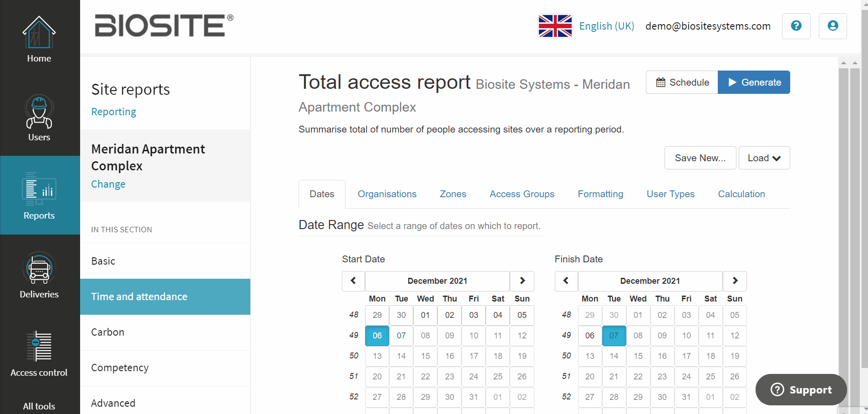The image size is (868, 414).
Task: Select 05 Sunday in Start Date calendar
Action: 522,315
